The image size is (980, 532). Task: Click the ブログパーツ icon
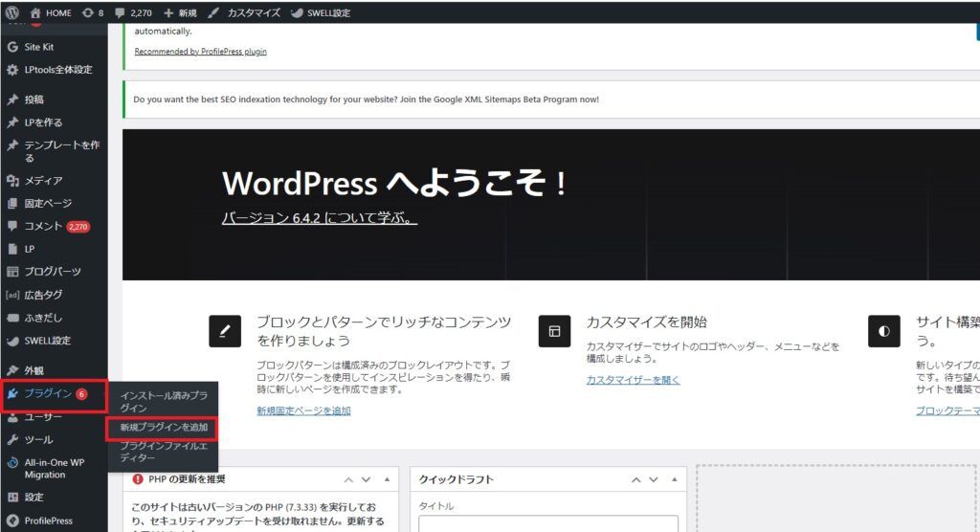pos(12,272)
